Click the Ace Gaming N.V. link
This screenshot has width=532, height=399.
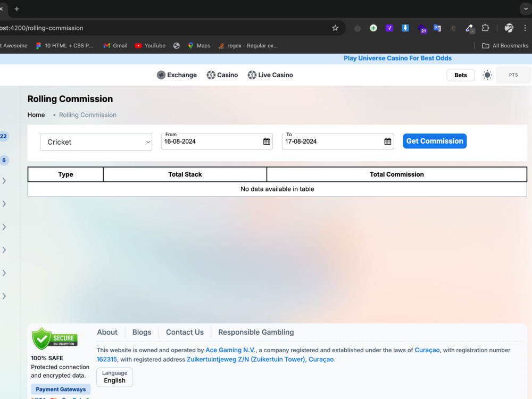[x=230, y=350]
